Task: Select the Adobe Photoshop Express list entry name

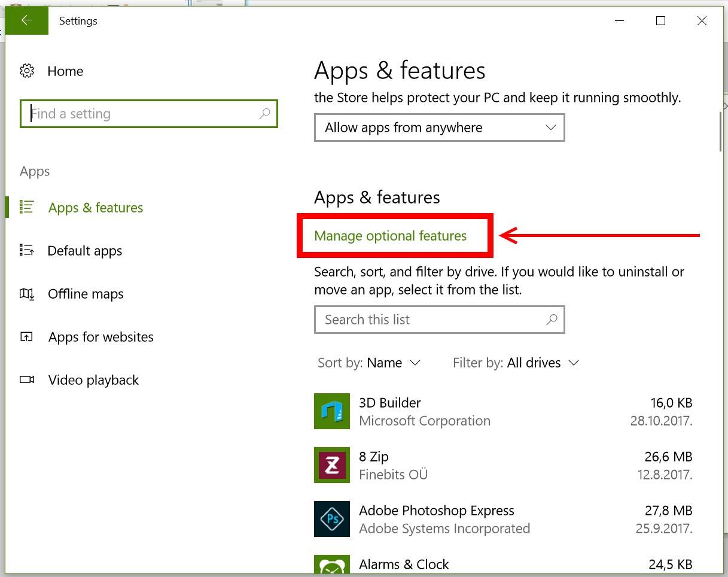Action: (x=436, y=511)
